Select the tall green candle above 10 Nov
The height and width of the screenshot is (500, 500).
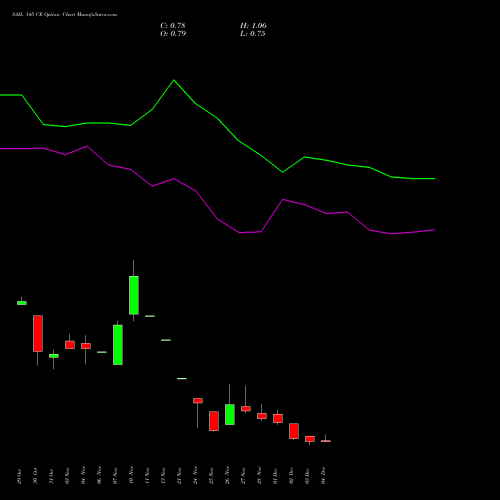click(134, 295)
